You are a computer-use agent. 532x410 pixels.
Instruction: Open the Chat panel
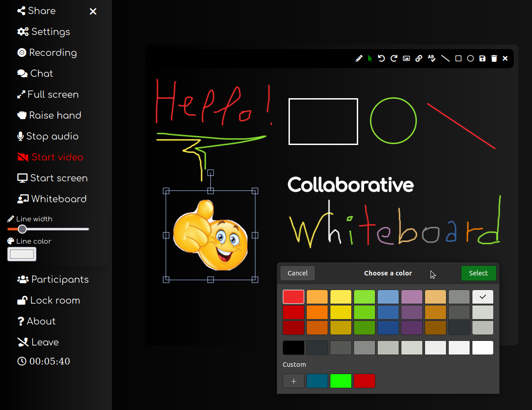35,73
